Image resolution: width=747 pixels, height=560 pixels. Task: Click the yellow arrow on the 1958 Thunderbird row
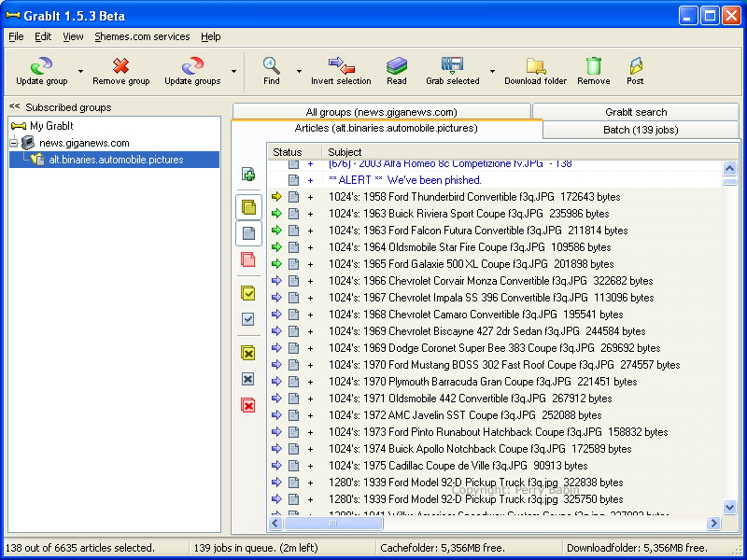pyautogui.click(x=276, y=197)
